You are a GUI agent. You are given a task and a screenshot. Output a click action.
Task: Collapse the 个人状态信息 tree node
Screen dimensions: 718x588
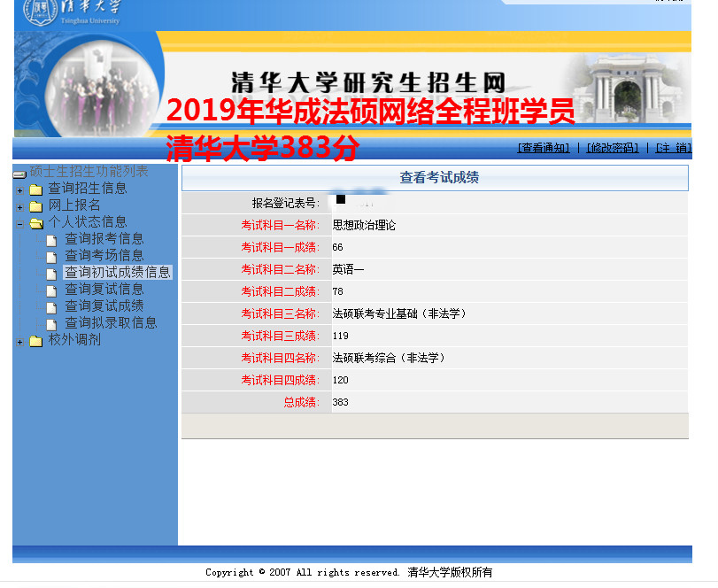click(19, 224)
